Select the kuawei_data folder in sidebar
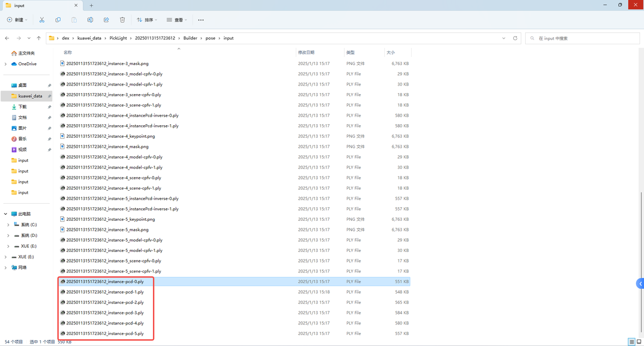Viewport: 644px width, 346px height. tap(30, 96)
